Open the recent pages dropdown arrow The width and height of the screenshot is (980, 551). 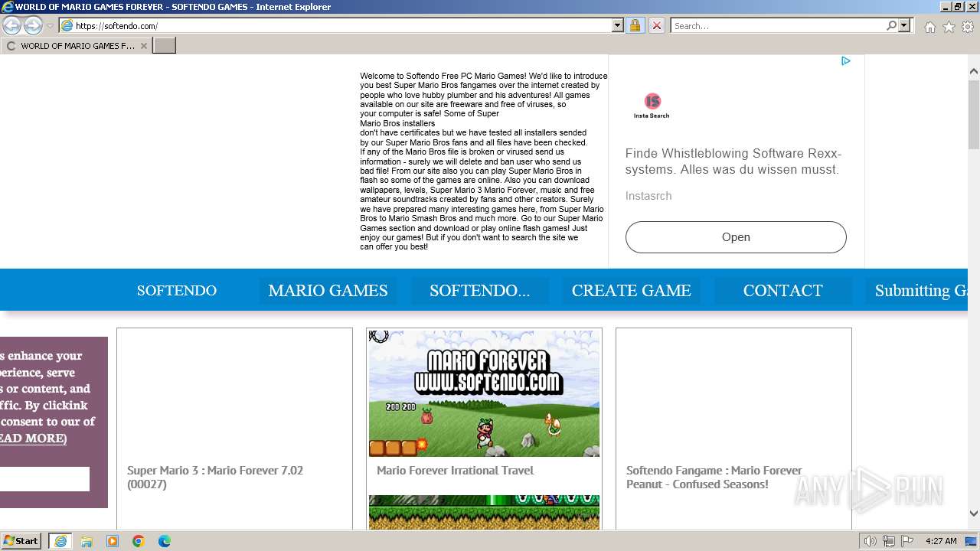coord(50,26)
